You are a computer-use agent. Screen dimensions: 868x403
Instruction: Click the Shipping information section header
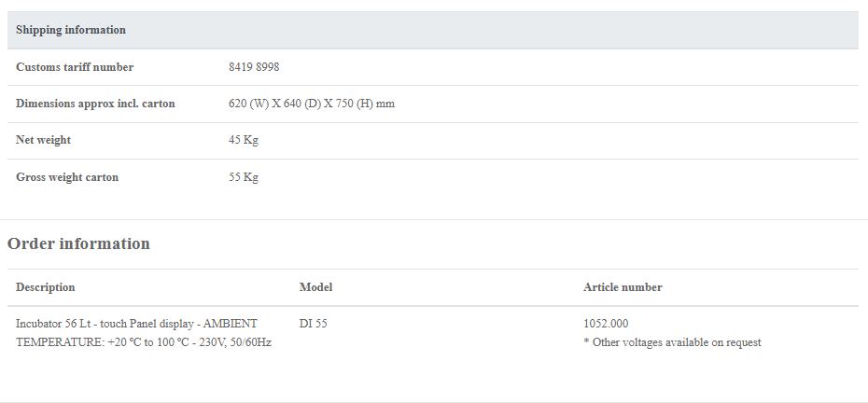coord(71,30)
